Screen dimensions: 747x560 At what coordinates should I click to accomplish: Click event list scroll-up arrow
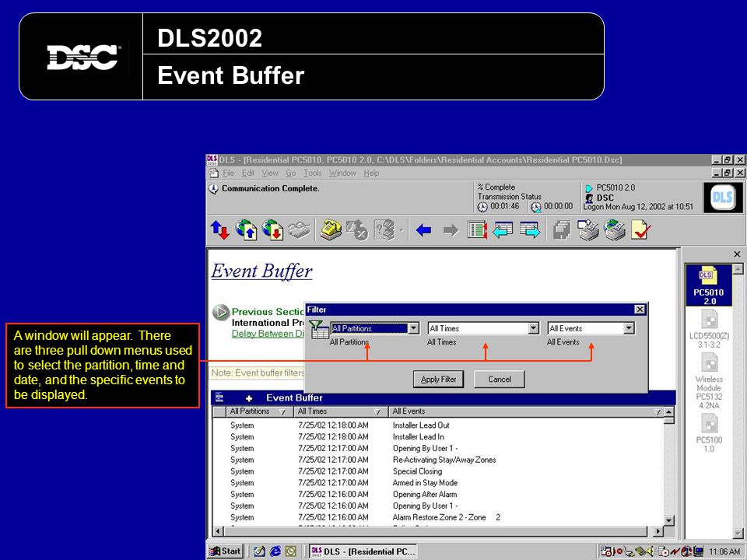pyautogui.click(x=669, y=412)
